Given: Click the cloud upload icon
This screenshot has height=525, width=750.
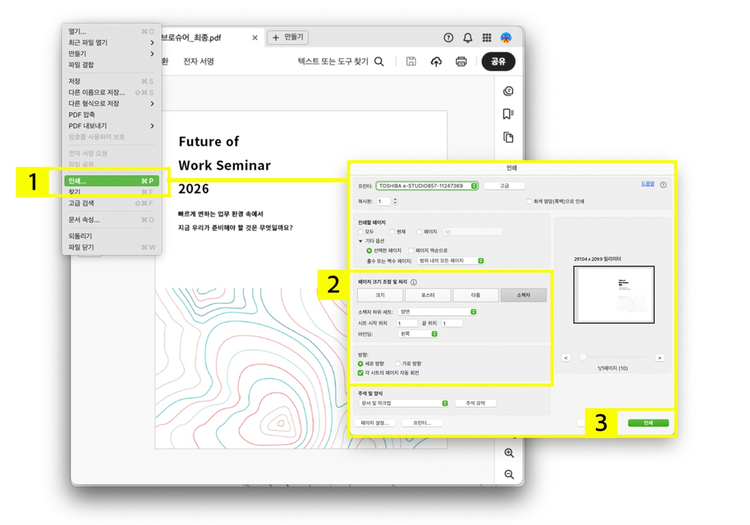Looking at the screenshot, I should (x=436, y=61).
